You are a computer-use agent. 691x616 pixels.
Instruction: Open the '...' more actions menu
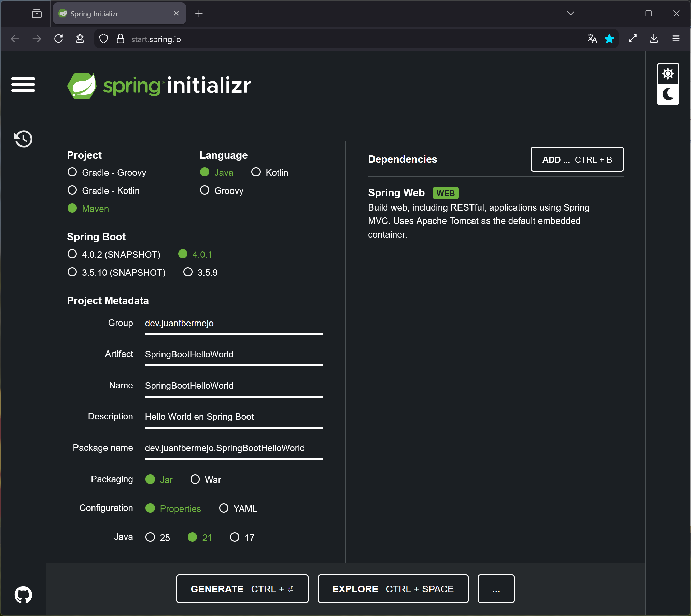click(496, 588)
